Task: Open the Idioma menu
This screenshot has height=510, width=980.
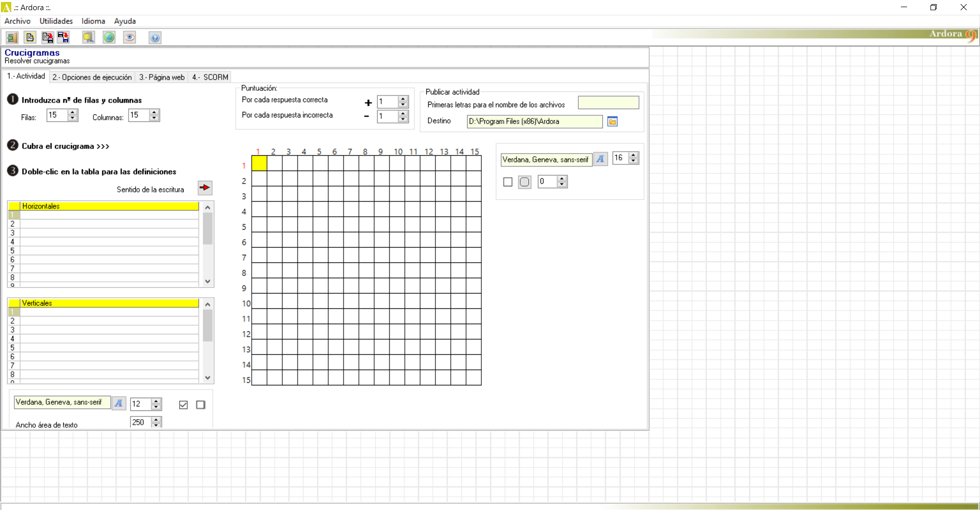Action: [x=92, y=21]
